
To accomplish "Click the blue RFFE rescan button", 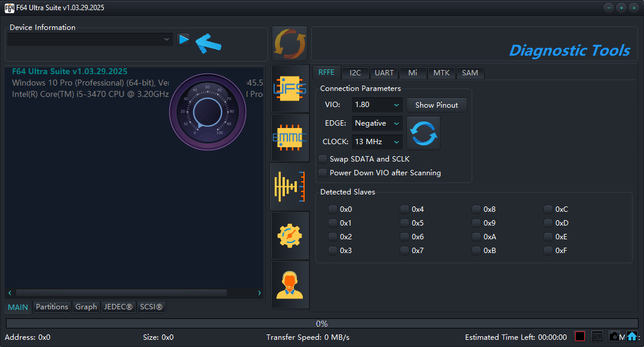I will (x=423, y=133).
